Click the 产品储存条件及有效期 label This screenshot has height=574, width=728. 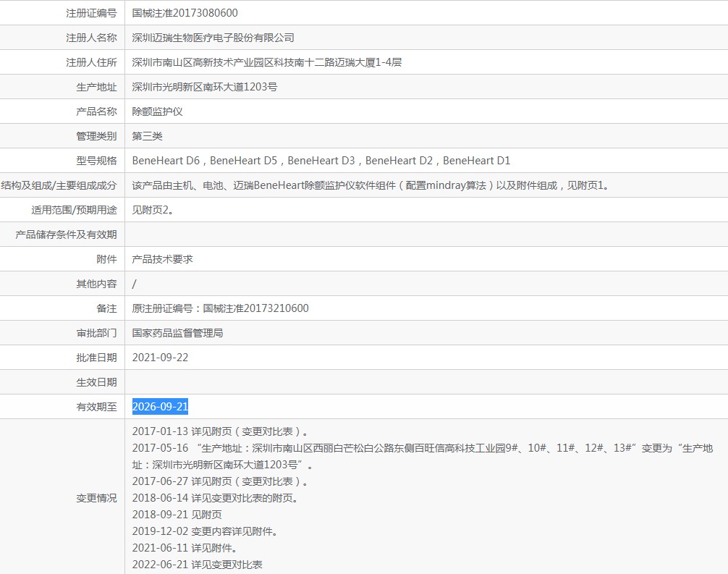click(x=66, y=235)
